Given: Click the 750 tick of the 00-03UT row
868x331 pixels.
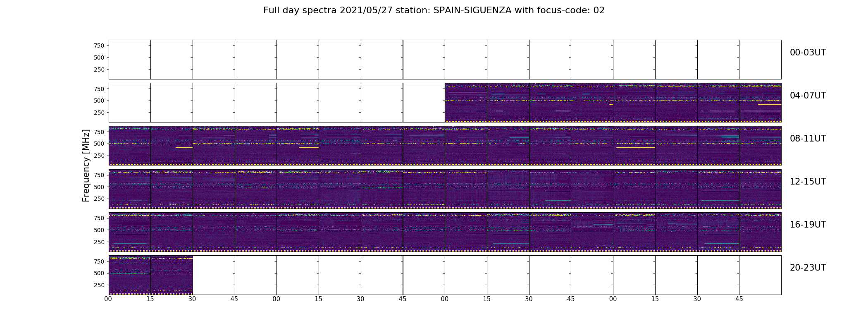Looking at the screenshot, I should (99, 46).
